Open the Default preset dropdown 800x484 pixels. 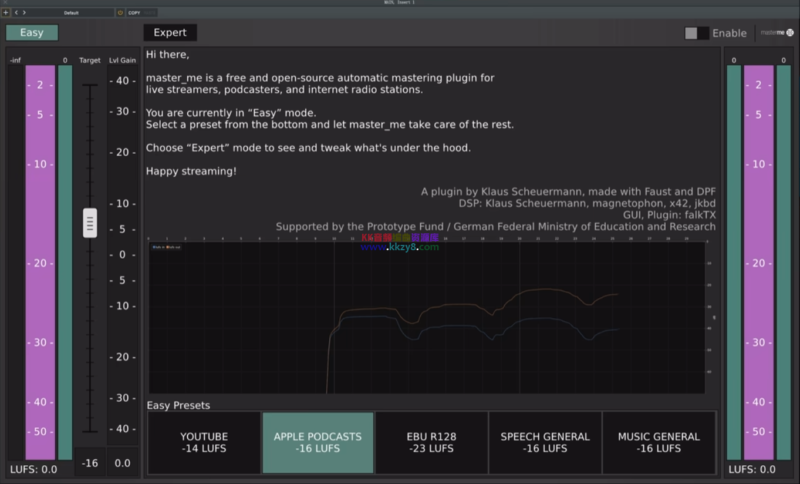(x=70, y=13)
